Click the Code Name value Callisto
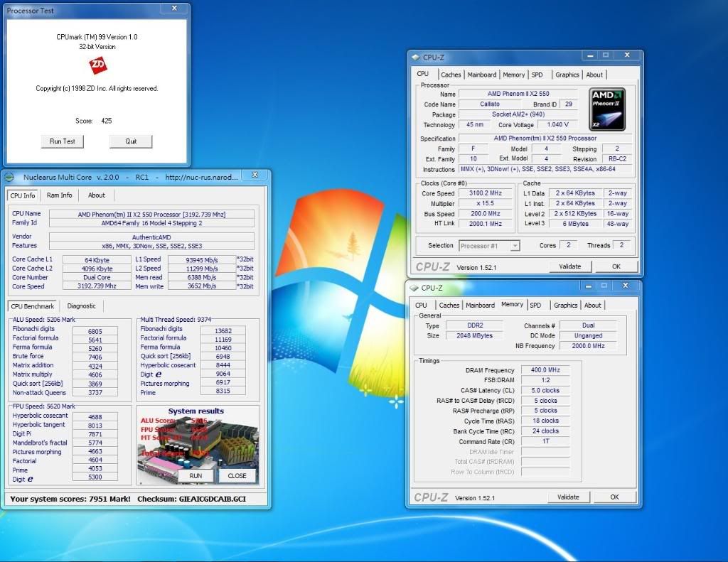The height and width of the screenshot is (562, 728). pos(490,104)
